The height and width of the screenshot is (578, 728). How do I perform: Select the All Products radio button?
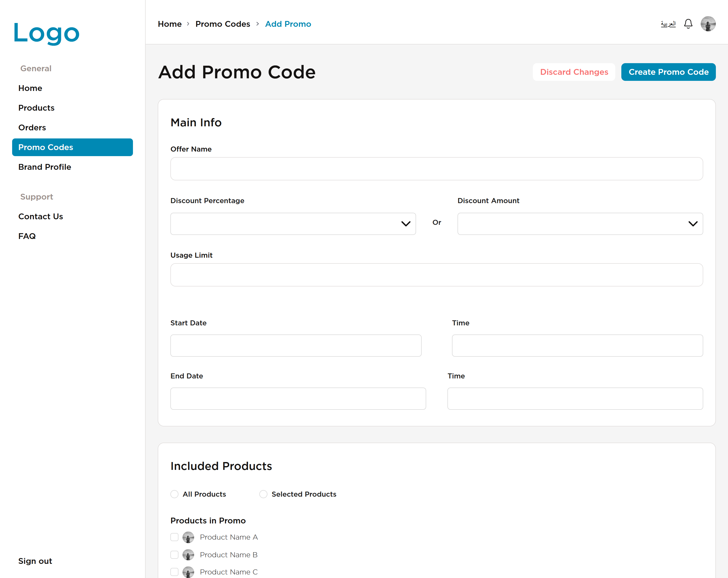point(174,494)
